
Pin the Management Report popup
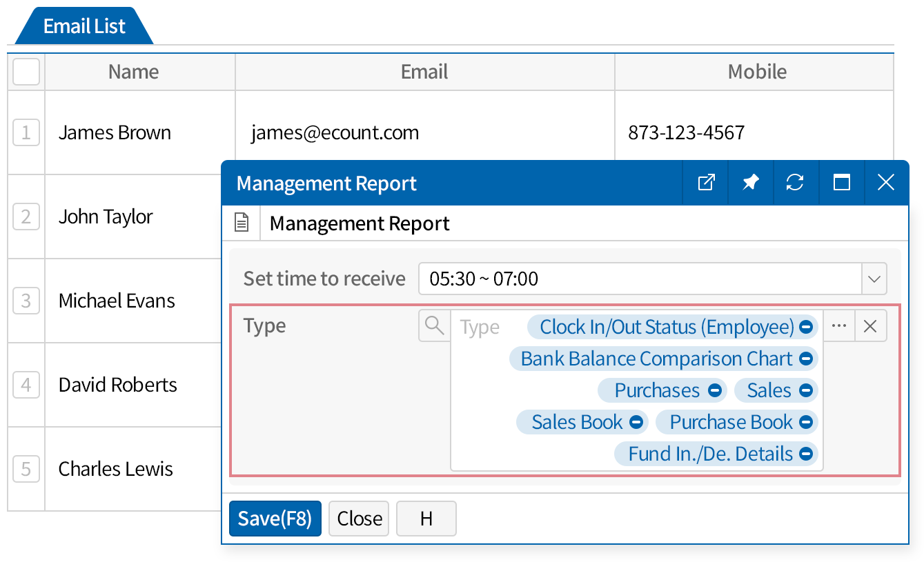751,183
